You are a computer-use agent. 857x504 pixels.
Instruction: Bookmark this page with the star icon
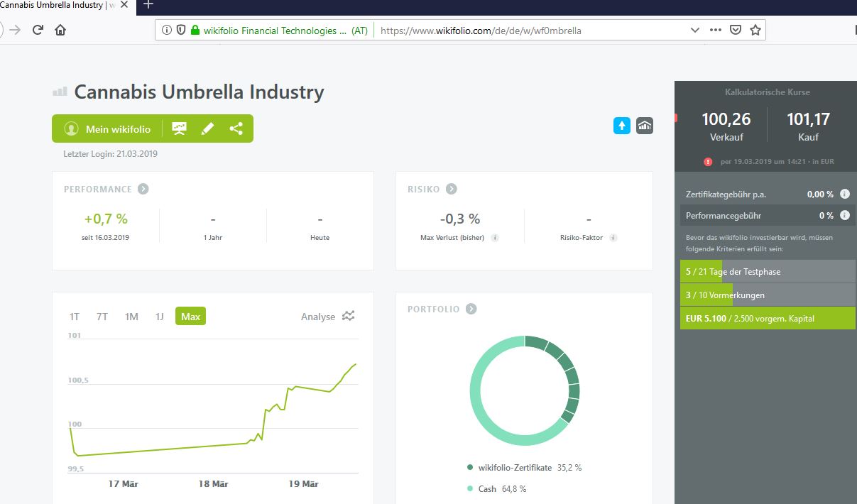[x=755, y=31]
